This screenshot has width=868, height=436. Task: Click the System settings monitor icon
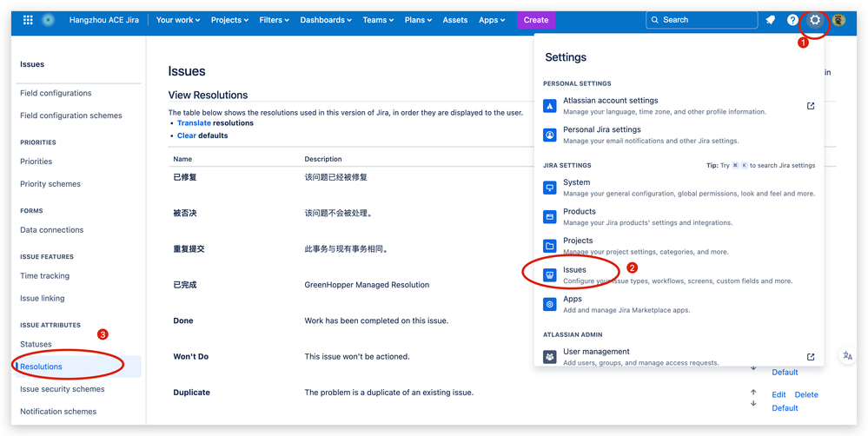pos(550,188)
